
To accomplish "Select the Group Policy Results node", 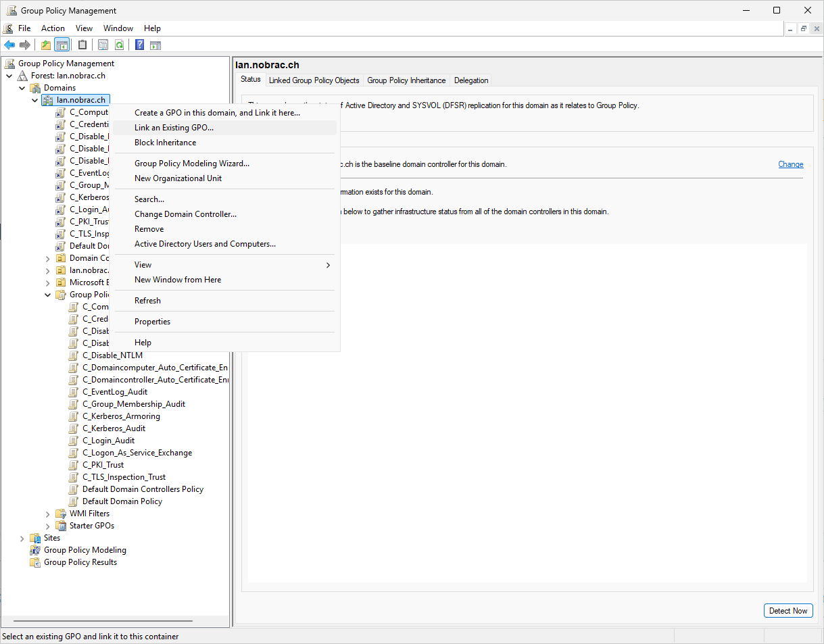I will (x=80, y=562).
